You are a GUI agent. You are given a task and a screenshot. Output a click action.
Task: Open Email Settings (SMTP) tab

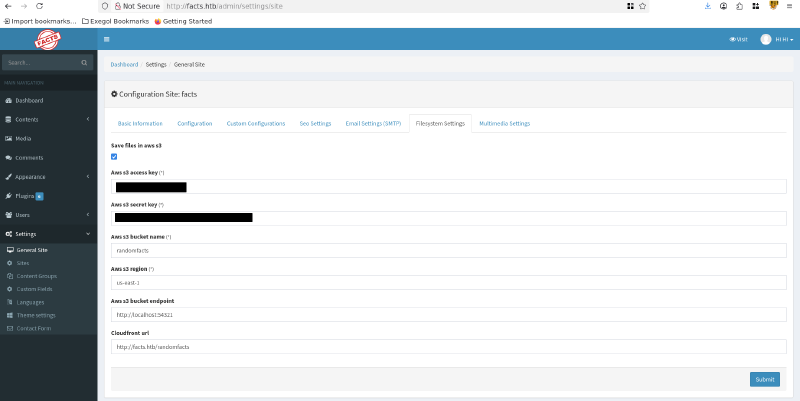point(373,123)
